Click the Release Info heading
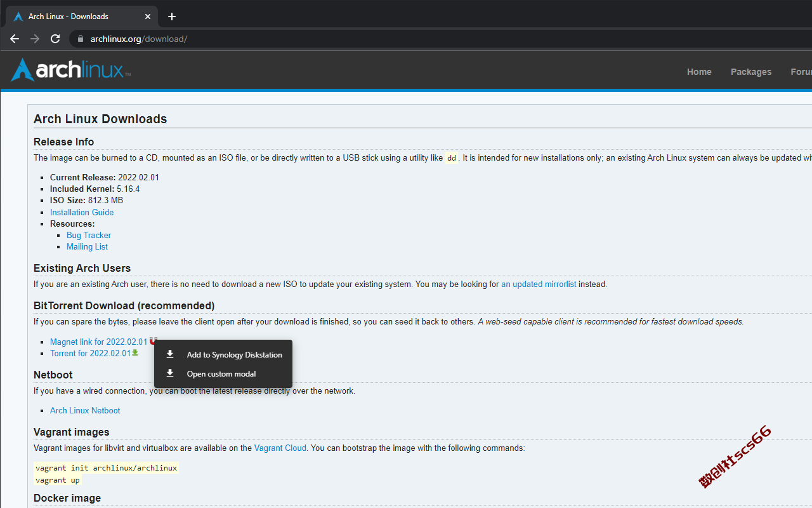 (63, 142)
